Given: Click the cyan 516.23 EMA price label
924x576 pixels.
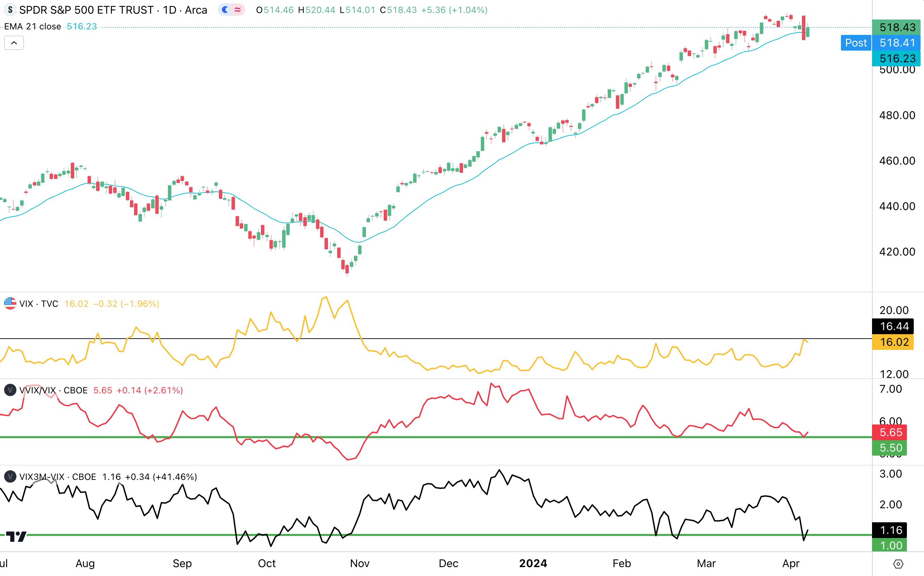Looking at the screenshot, I should (x=896, y=58).
